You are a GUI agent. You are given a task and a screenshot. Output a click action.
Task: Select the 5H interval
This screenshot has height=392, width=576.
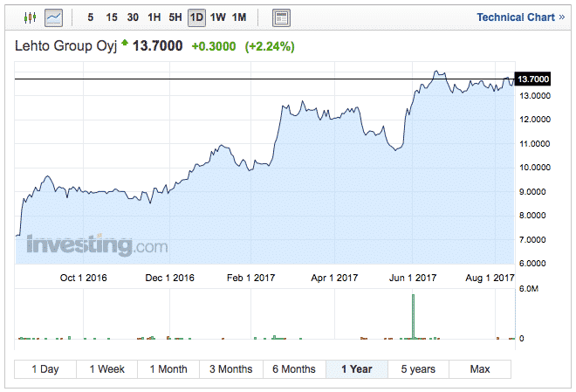click(x=175, y=17)
